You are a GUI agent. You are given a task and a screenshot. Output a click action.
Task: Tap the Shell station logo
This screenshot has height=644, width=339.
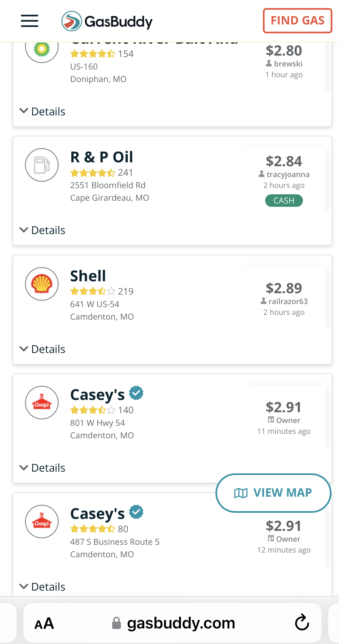coord(42,284)
